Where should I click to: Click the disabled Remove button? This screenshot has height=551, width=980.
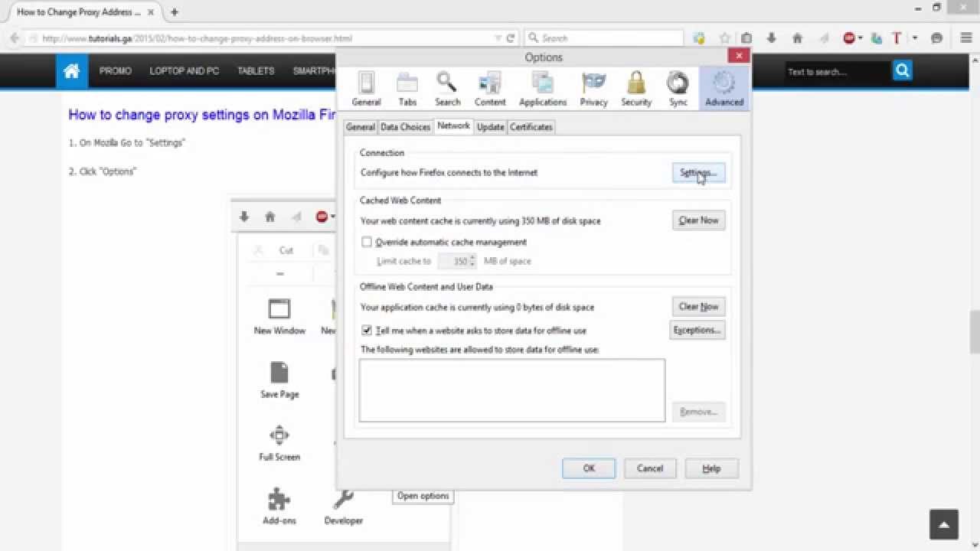click(698, 412)
